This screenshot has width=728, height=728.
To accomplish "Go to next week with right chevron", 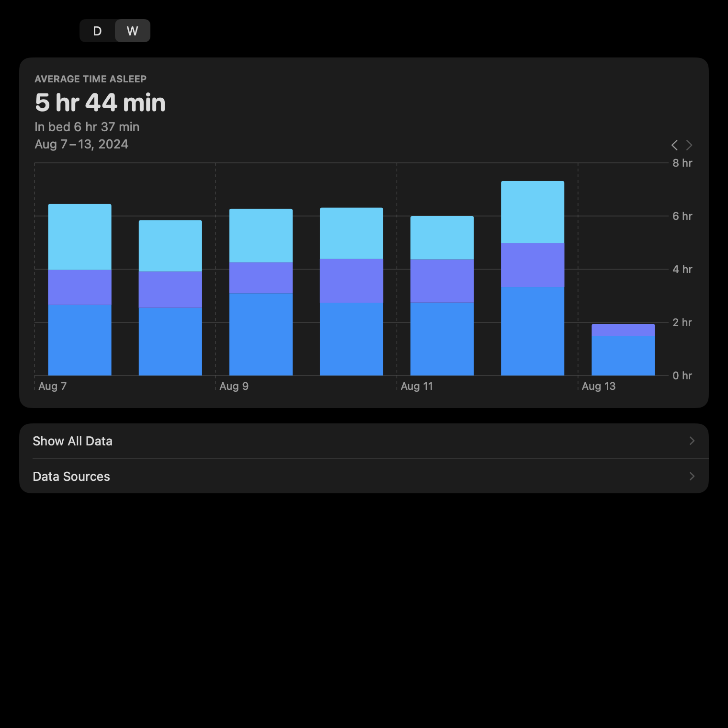I will (689, 145).
